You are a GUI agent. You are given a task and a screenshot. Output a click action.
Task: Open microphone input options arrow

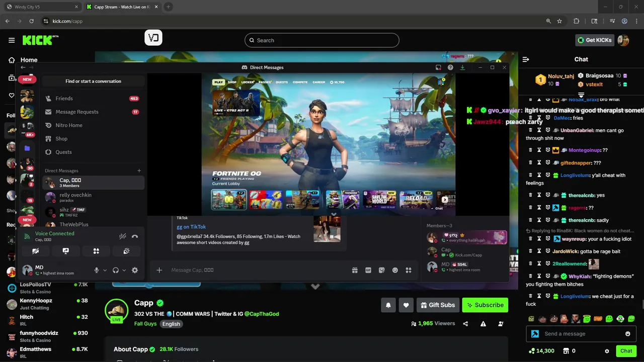[x=105, y=270]
